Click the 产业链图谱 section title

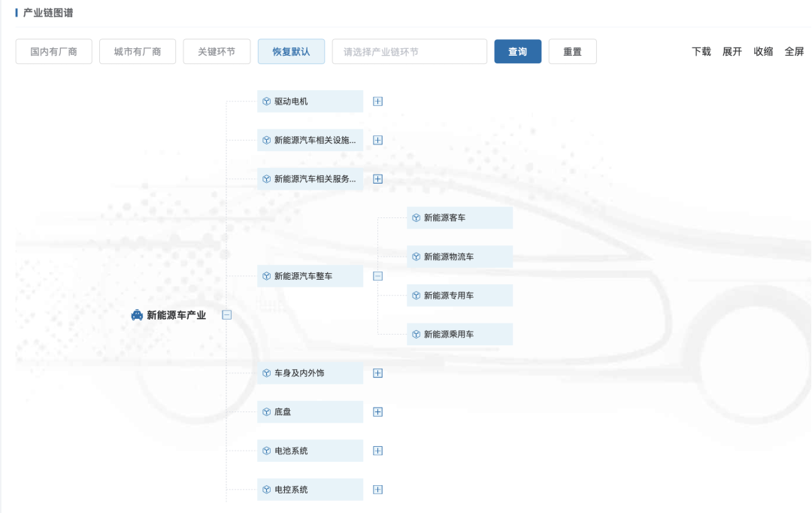(x=48, y=13)
